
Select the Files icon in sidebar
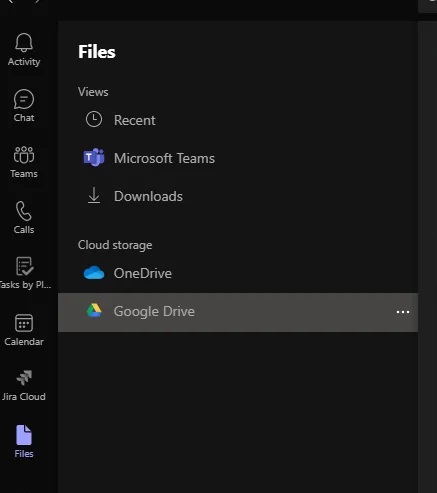[24, 435]
